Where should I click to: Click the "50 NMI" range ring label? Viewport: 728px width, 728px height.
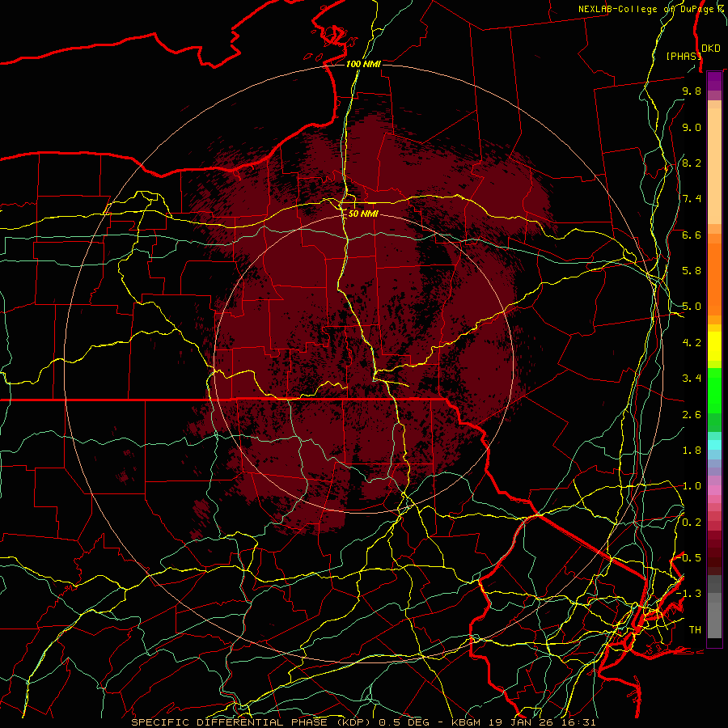(363, 214)
